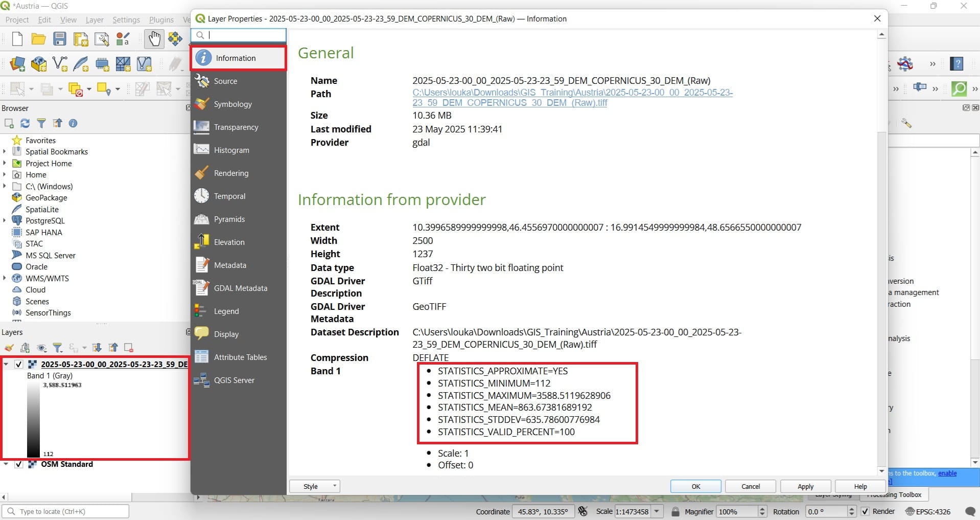This screenshot has width=980, height=520.
Task: Click the New Virtual Layer icon
Action: (144, 64)
